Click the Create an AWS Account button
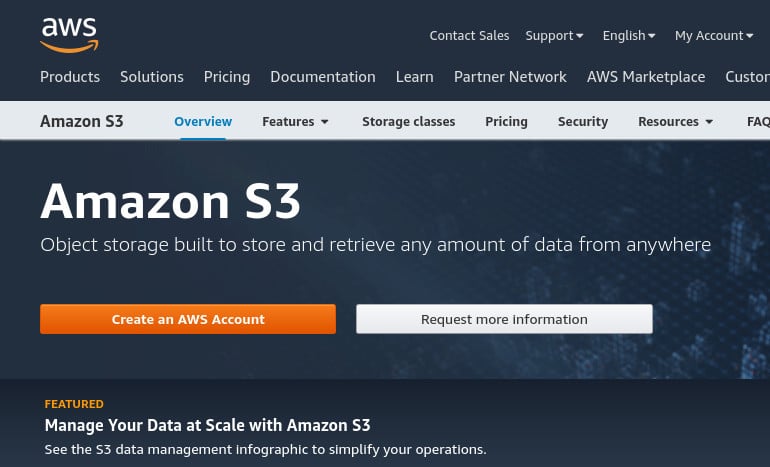Screen dimensions: 770x467 (188, 319)
